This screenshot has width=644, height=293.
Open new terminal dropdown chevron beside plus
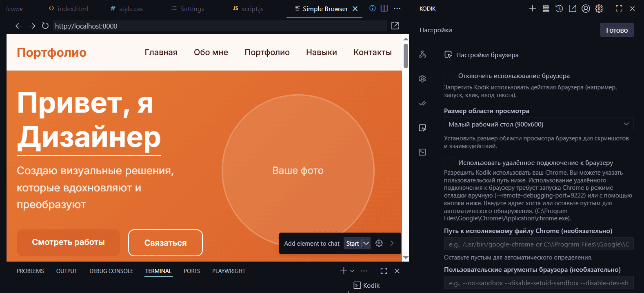tap(352, 271)
